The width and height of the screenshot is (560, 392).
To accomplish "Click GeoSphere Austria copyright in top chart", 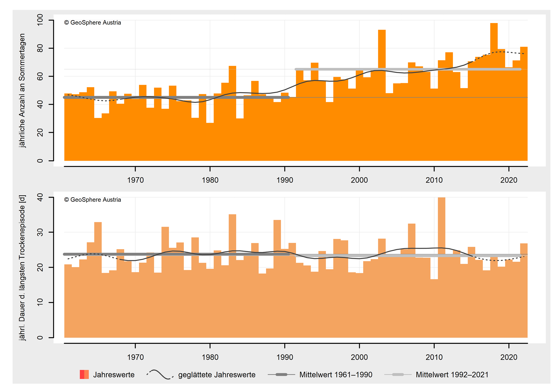I will point(93,23).
